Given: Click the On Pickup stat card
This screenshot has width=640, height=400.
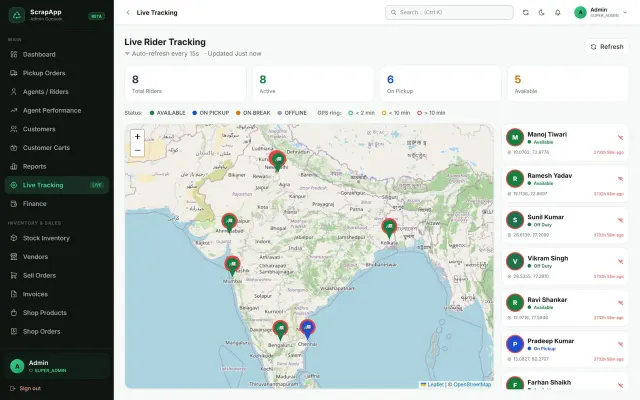Looking at the screenshot, I should click(440, 84).
